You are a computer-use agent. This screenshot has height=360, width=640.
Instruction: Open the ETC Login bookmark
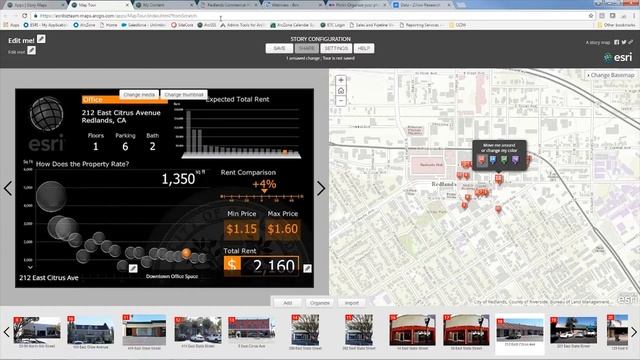coord(333,25)
